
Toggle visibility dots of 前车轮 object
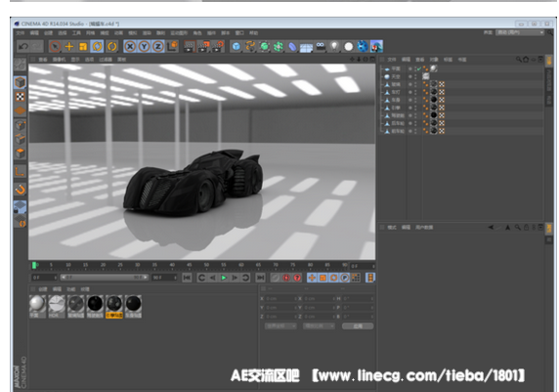coord(415,131)
